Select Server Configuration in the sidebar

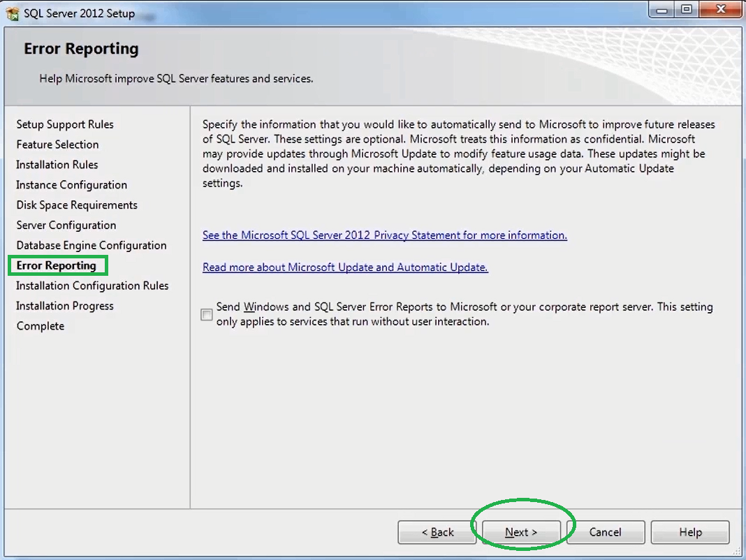pos(66,226)
